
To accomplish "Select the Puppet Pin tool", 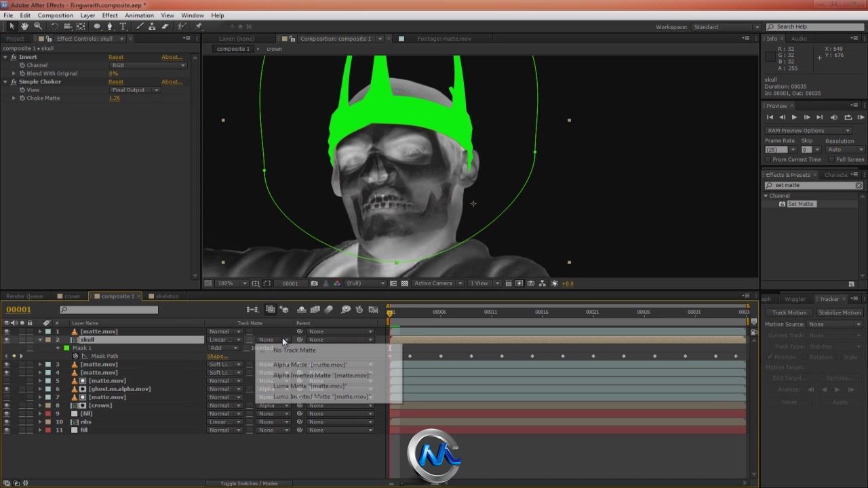I will (x=199, y=26).
